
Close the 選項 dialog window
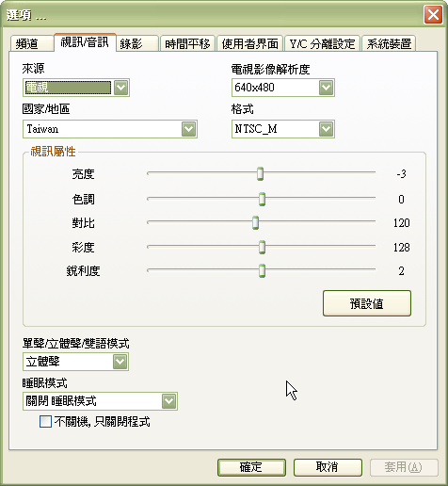[x=433, y=15]
